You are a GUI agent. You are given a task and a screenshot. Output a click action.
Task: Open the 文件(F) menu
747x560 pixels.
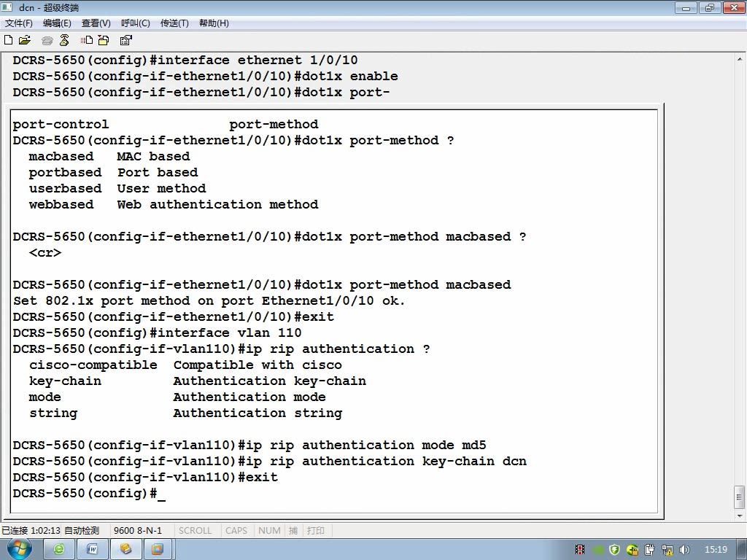pyautogui.click(x=18, y=23)
